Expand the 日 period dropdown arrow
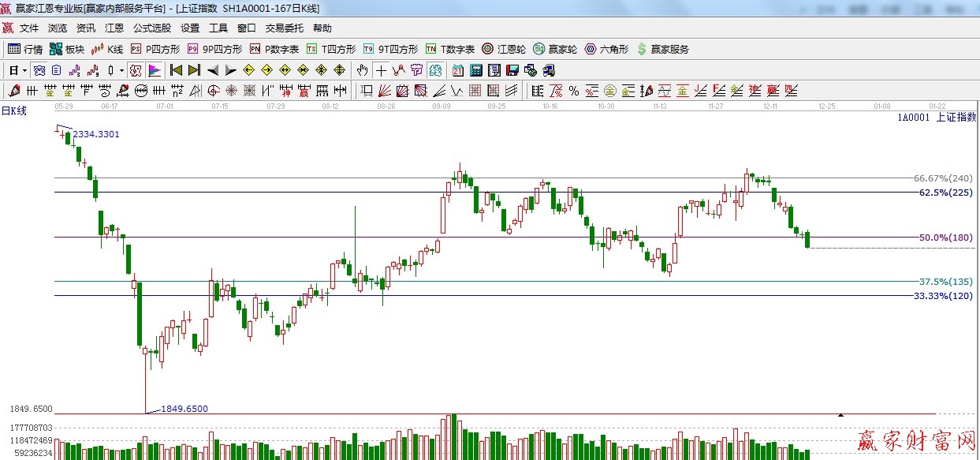 24,70
